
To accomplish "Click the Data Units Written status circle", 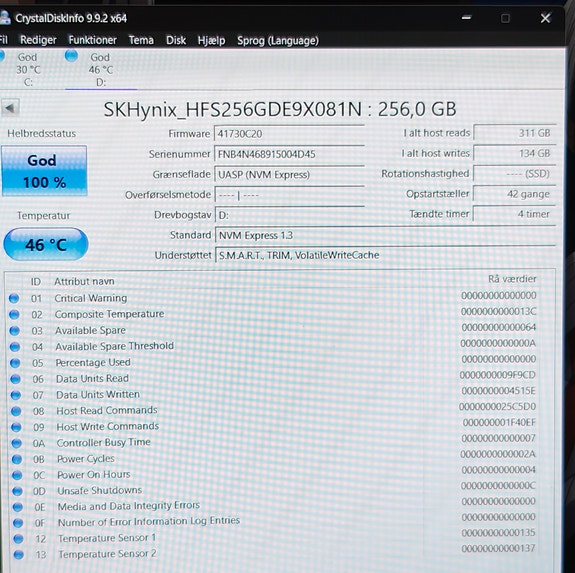I will tap(16, 395).
